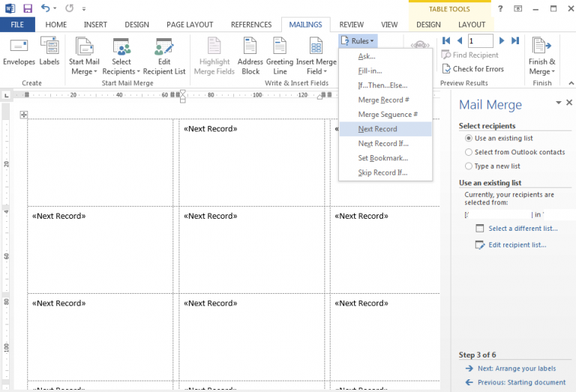Click the record number input box
The width and height of the screenshot is (576, 392).
[481, 41]
